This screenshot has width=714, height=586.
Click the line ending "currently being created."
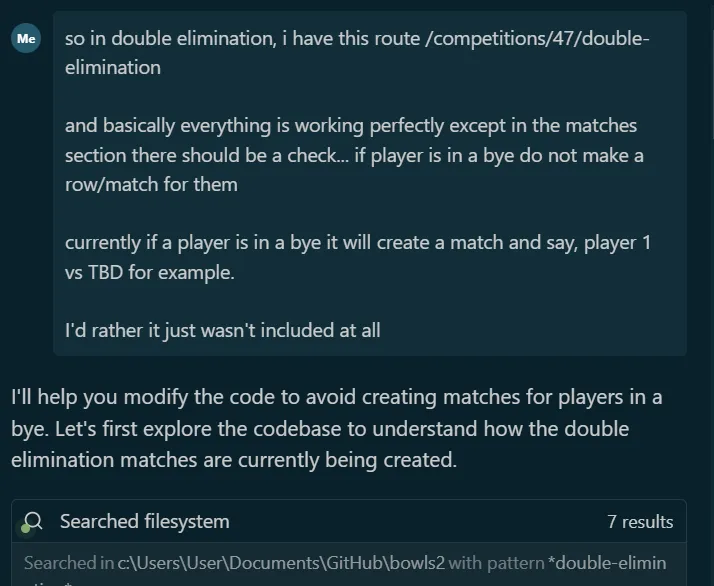pyautogui.click(x=233, y=461)
